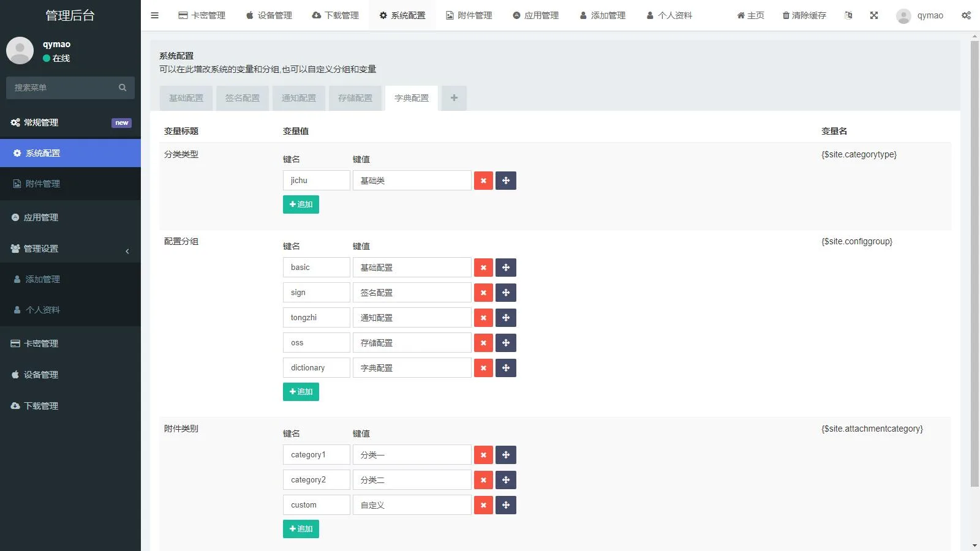
Task: Clear cache using the 清除缓存 trash icon
Action: [x=804, y=15]
